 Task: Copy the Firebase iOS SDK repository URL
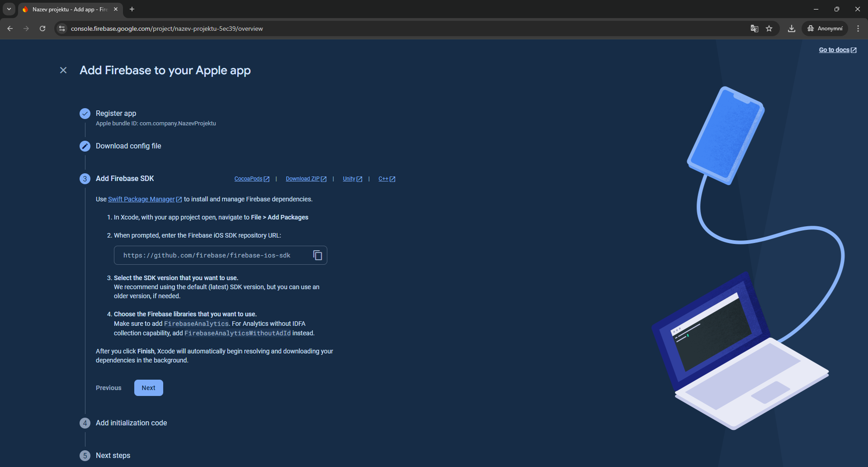point(317,255)
